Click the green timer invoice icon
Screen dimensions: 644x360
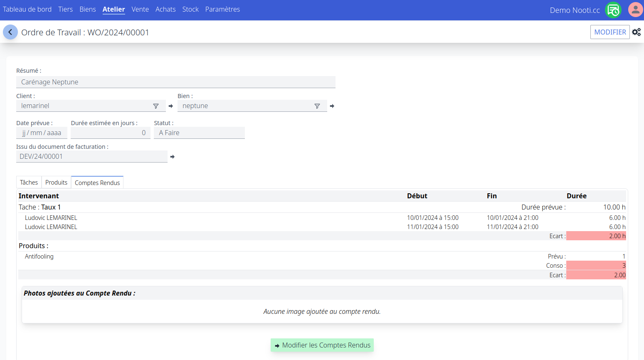click(x=613, y=10)
